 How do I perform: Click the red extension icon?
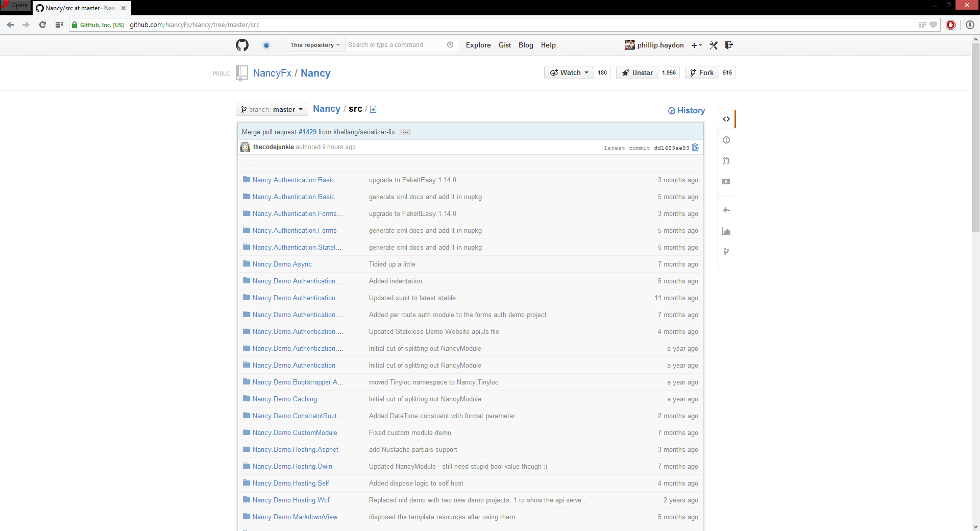(x=950, y=25)
